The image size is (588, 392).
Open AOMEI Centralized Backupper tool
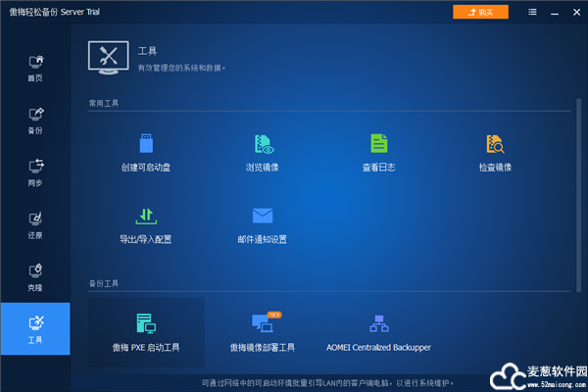tap(378, 331)
